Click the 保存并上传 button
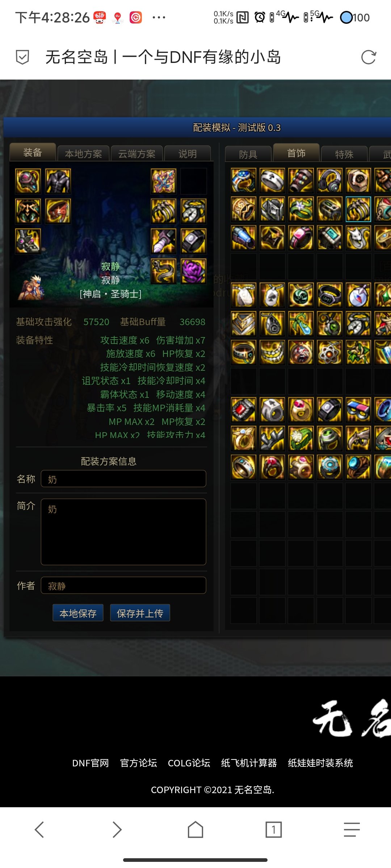 tap(140, 613)
